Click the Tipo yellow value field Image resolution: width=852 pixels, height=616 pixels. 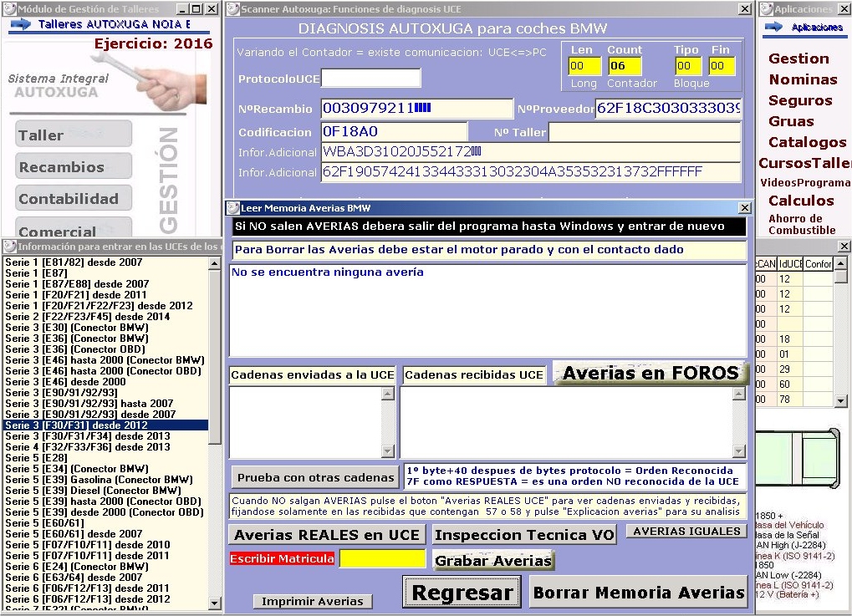tap(688, 66)
